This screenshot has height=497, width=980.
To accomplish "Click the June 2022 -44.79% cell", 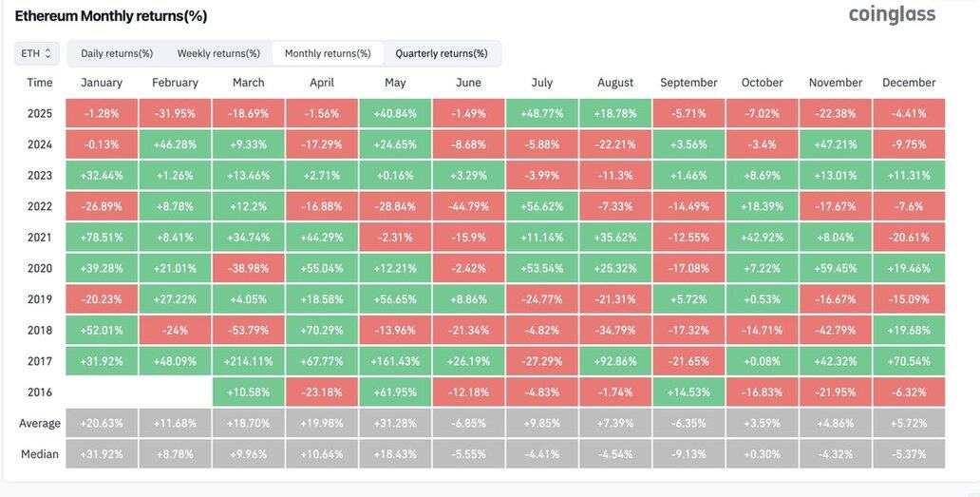I will coord(468,206).
